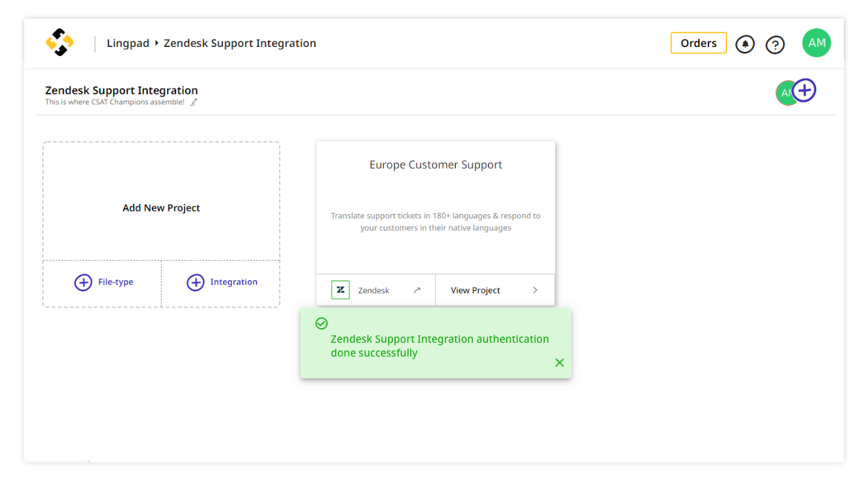
Task: Open the AM user avatar in header
Action: coord(817,43)
